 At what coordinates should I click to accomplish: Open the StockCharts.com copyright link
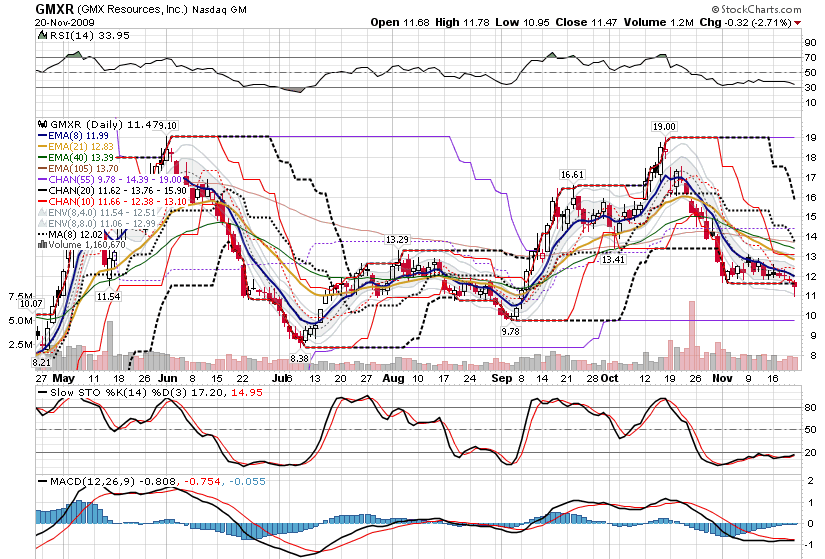coord(757,9)
